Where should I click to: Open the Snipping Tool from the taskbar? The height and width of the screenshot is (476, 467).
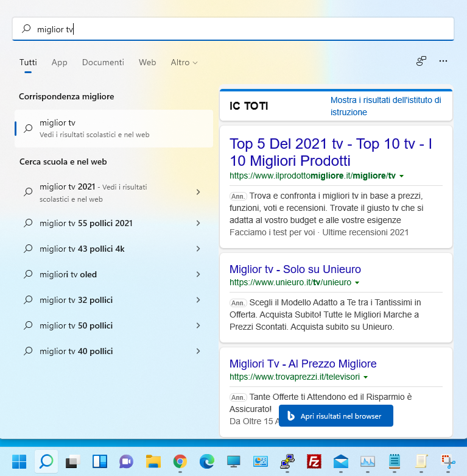448,461
